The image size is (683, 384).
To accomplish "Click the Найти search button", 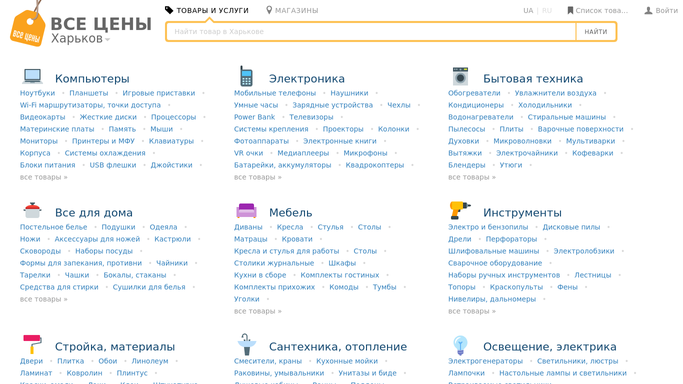I will pyautogui.click(x=595, y=31).
